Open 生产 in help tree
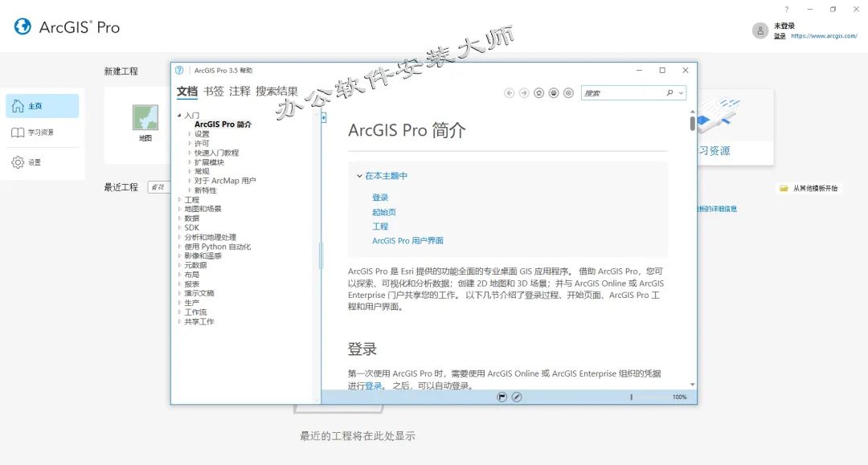This screenshot has height=465, width=868. pos(191,303)
